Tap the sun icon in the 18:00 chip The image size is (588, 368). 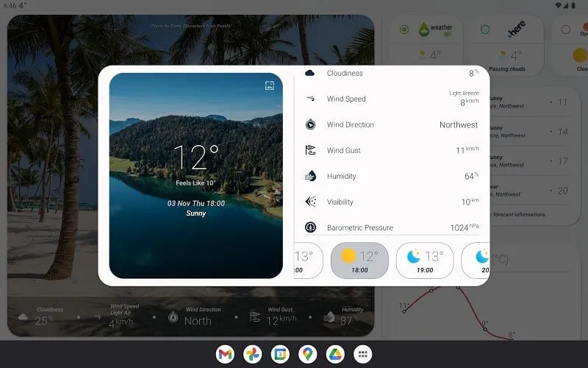[348, 255]
